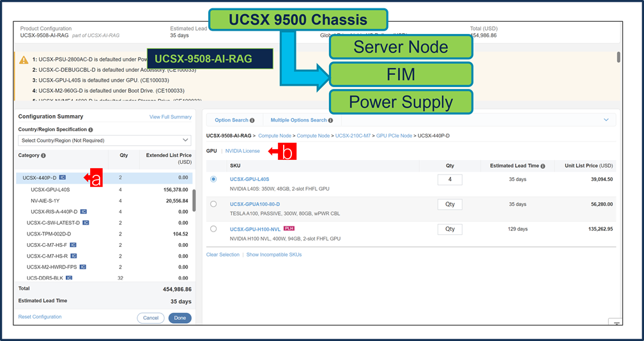Click the 135,262.95 unit list price
The height and width of the screenshot is (341, 644).
[x=599, y=229]
